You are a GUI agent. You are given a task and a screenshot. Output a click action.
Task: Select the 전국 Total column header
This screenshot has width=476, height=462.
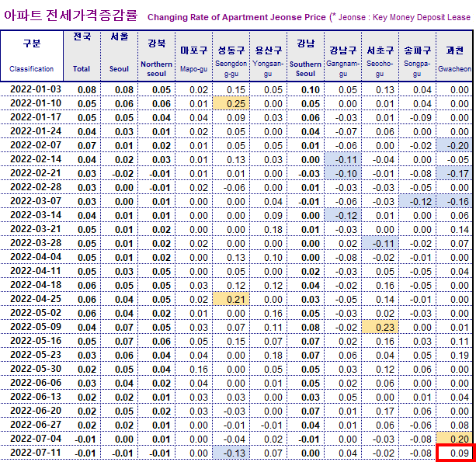click(82, 56)
